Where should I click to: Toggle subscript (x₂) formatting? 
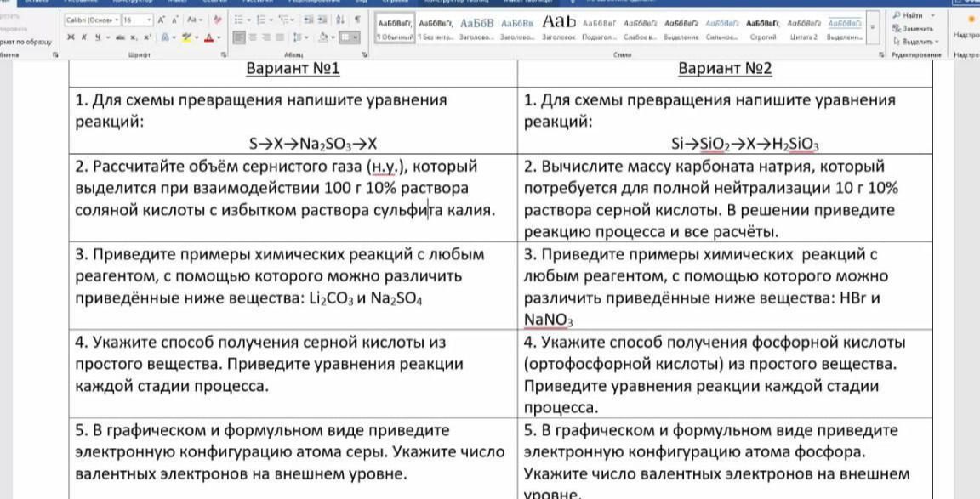(134, 37)
